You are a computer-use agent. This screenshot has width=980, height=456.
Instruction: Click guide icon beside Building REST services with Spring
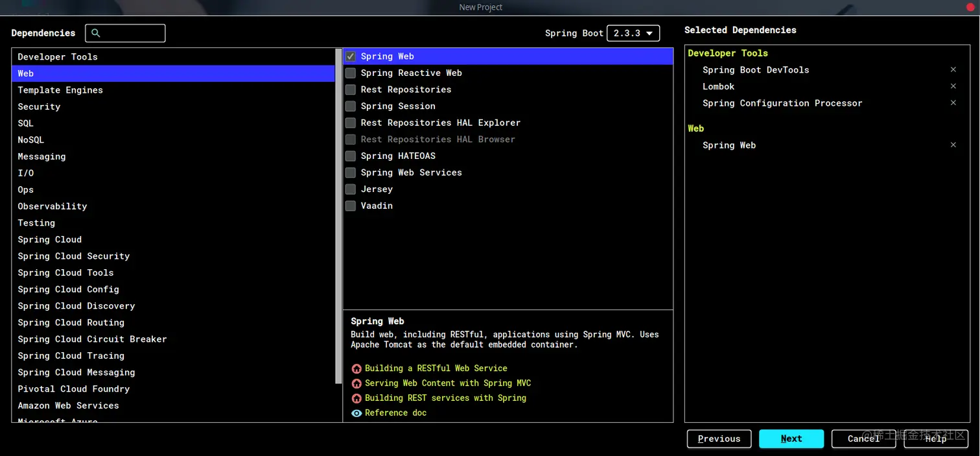356,398
